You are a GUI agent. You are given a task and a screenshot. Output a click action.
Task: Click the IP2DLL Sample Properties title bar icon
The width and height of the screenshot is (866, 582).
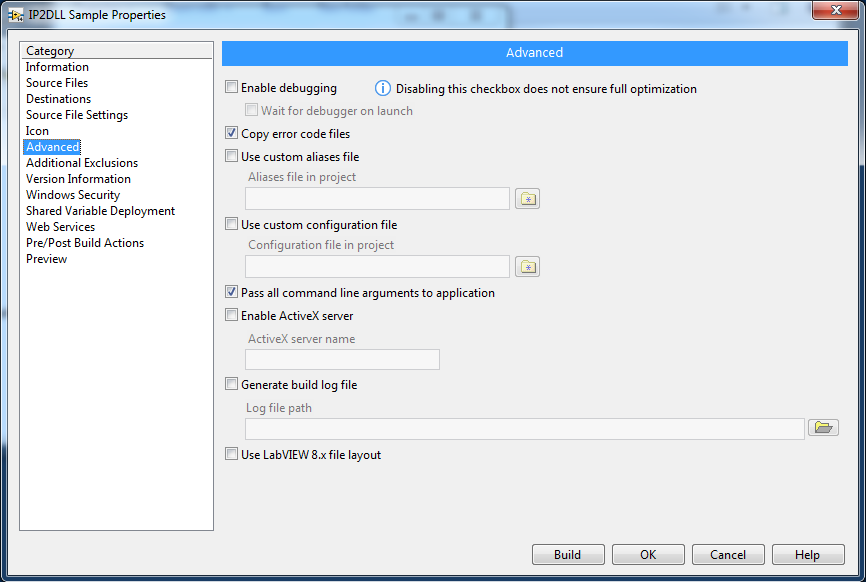(x=15, y=14)
